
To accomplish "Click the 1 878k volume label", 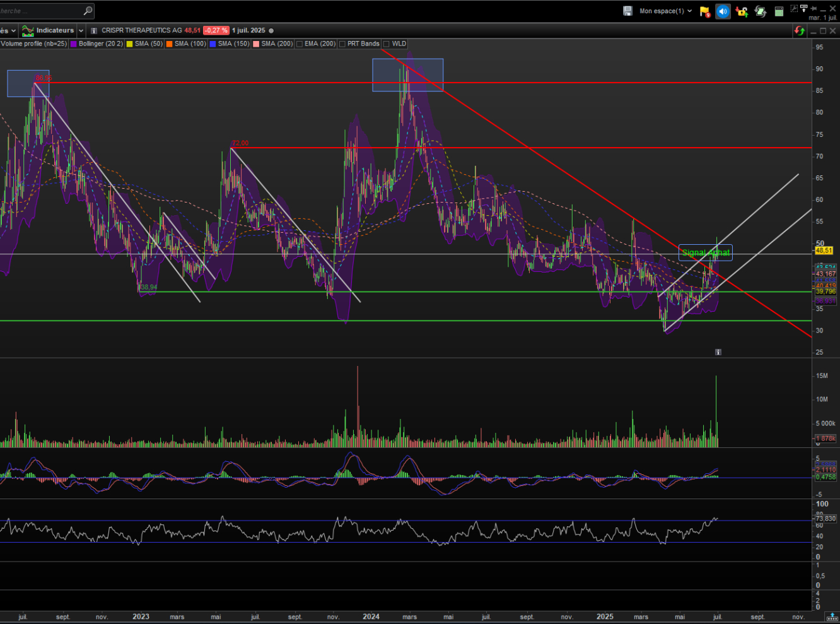I will [825, 438].
